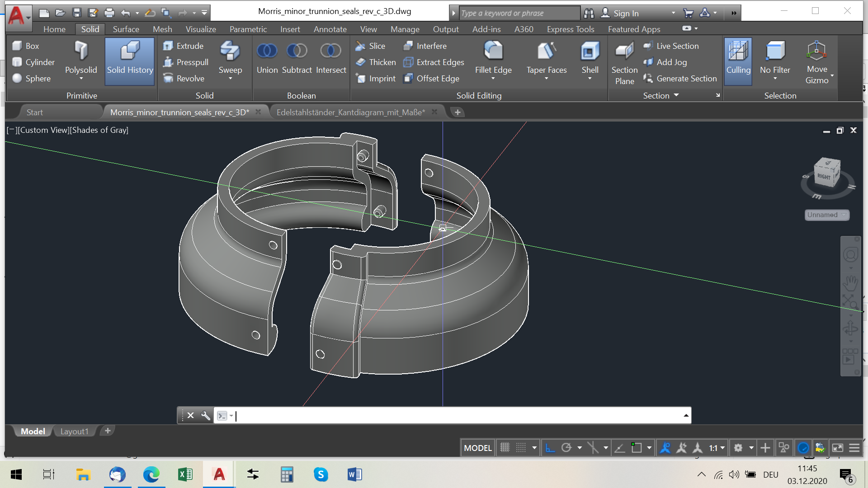The height and width of the screenshot is (488, 868).
Task: Toggle snap mode in status bar
Action: (x=521, y=448)
